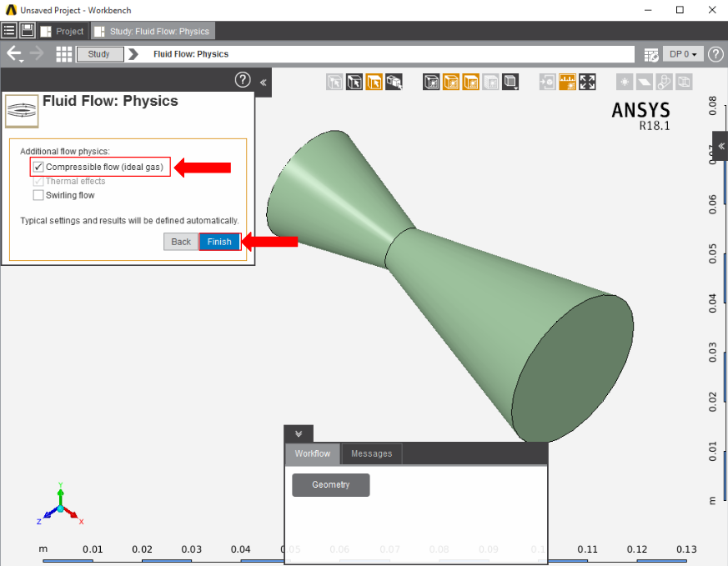Screen dimensions: 728x566
Task: Toggle the vertex display cube icon
Action: coord(431,83)
